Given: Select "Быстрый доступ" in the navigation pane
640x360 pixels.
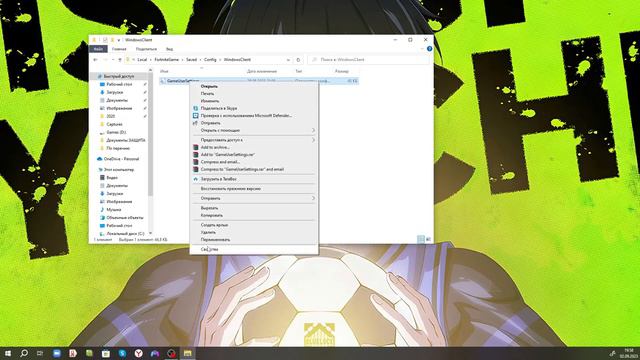Looking at the screenshot, I should (118, 76).
